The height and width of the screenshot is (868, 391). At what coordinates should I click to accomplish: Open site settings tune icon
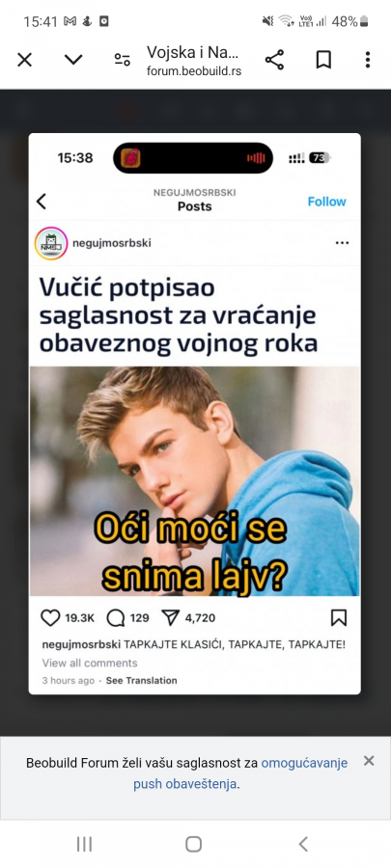click(123, 60)
